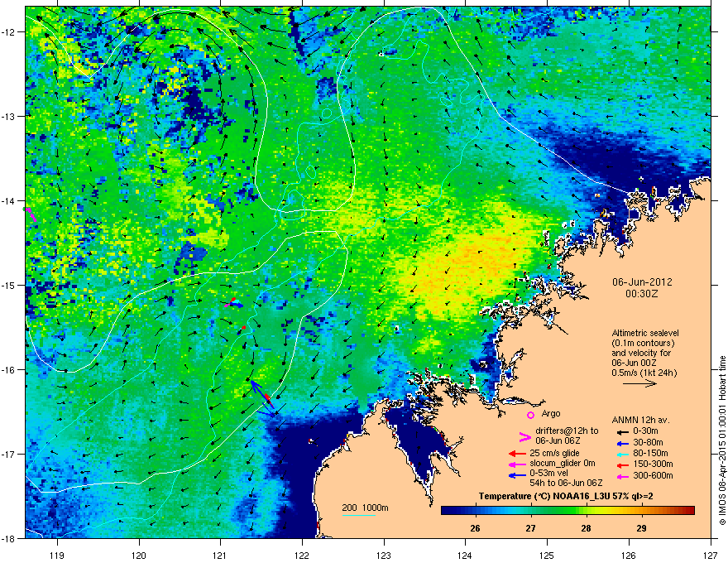Click the 27 value on the colorbar
This screenshot has height=563, width=728.
tap(530, 528)
